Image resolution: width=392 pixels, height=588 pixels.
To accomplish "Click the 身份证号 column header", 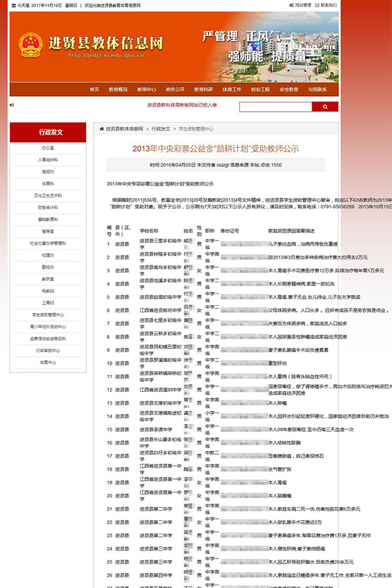I will 229,231.
